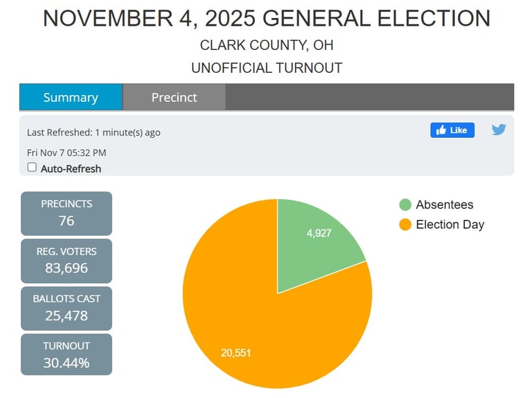The width and height of the screenshot is (532, 398).
Task: Switch to the Precinct tab
Action: [174, 97]
